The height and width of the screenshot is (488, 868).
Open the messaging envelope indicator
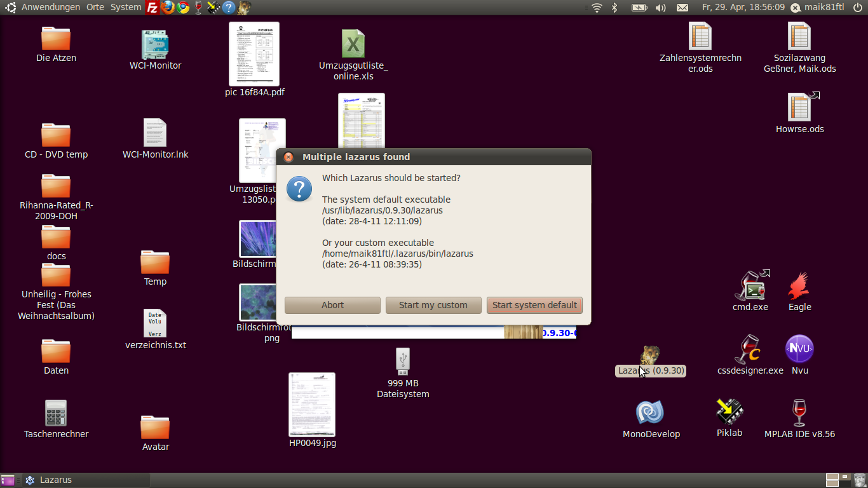pyautogui.click(x=682, y=8)
